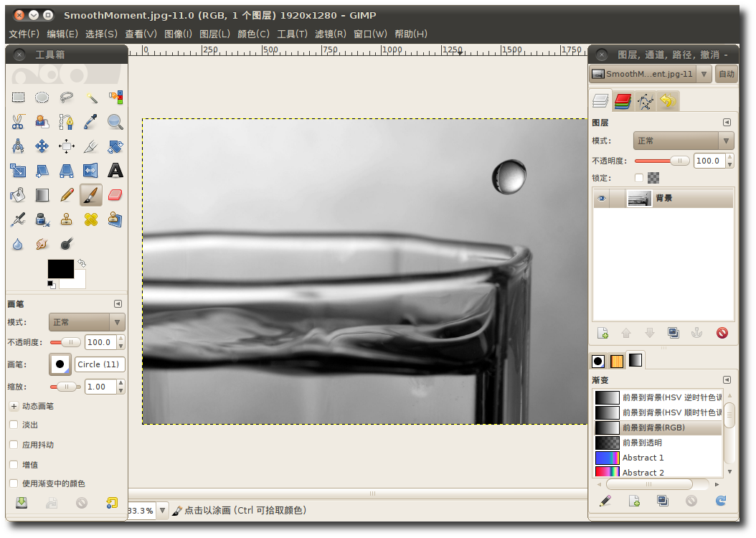Toggle the 锁定 alpha lock checkbox
This screenshot has width=756, height=538.
tap(639, 178)
